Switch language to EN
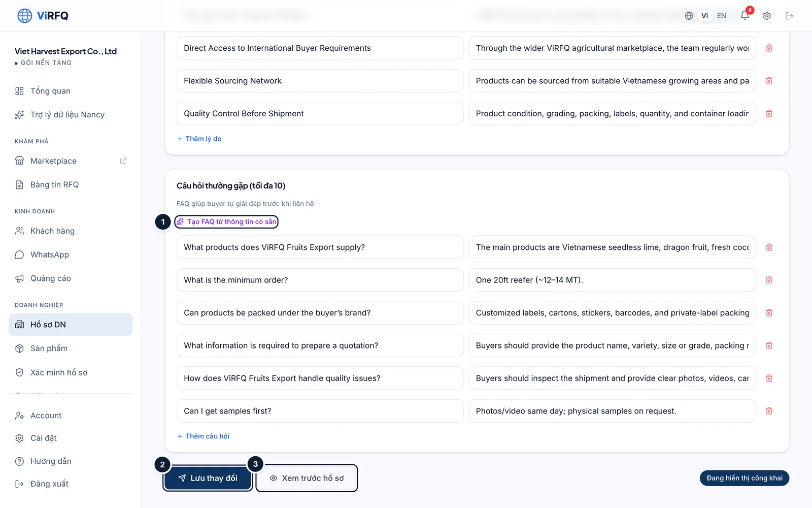This screenshot has height=508, width=812. pos(721,16)
